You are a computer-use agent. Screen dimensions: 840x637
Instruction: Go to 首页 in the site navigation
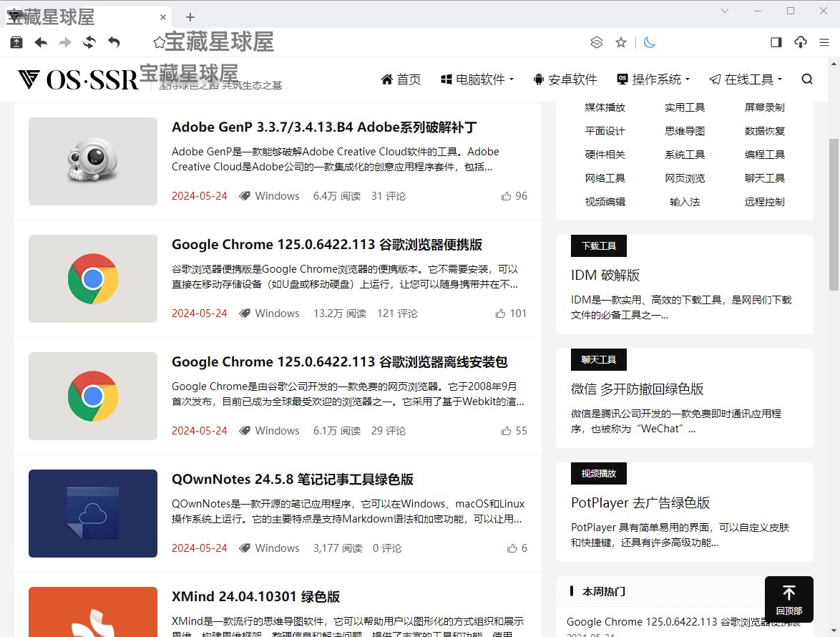[x=401, y=79]
